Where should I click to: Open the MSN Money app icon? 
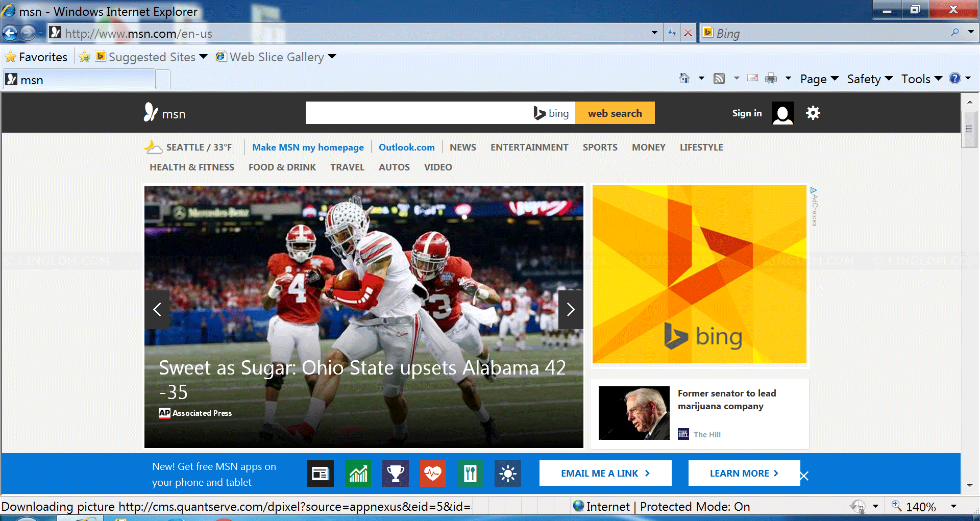(x=358, y=474)
